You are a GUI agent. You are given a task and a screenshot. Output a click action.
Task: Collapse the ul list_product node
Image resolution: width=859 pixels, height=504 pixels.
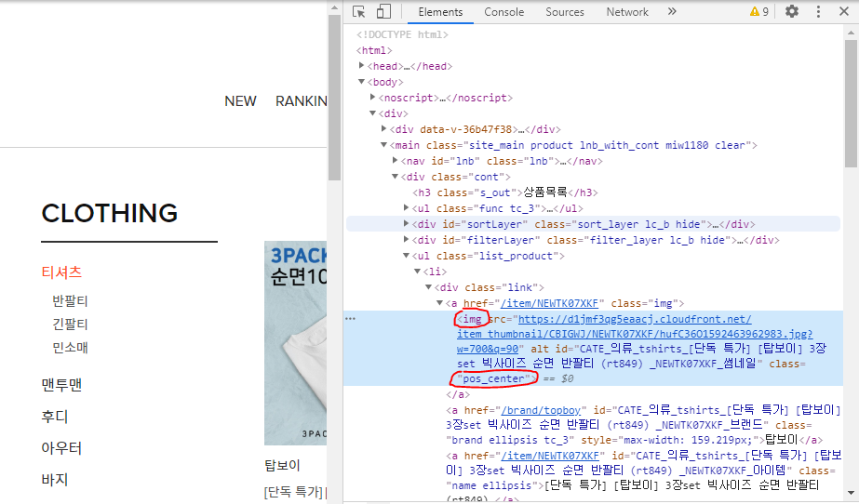point(406,256)
